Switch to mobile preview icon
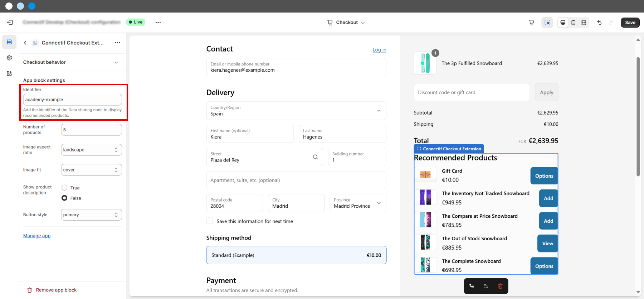Screen dimensions: 644x299 point(573,23)
